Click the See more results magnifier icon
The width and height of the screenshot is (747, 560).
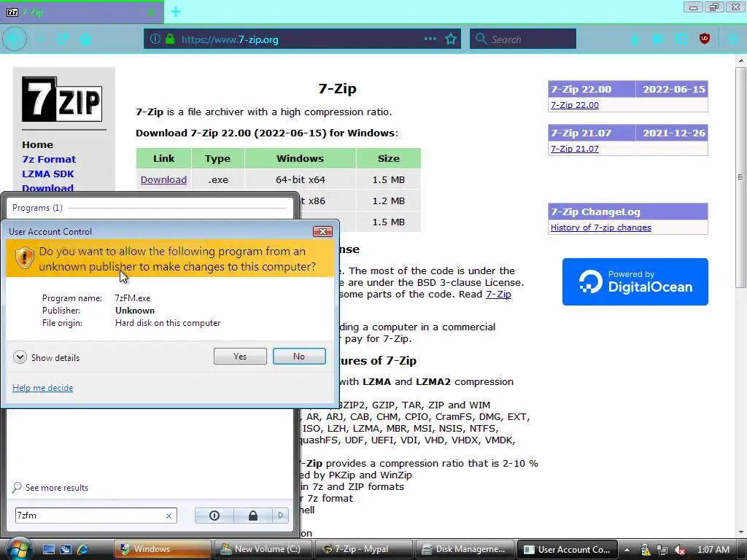point(17,487)
